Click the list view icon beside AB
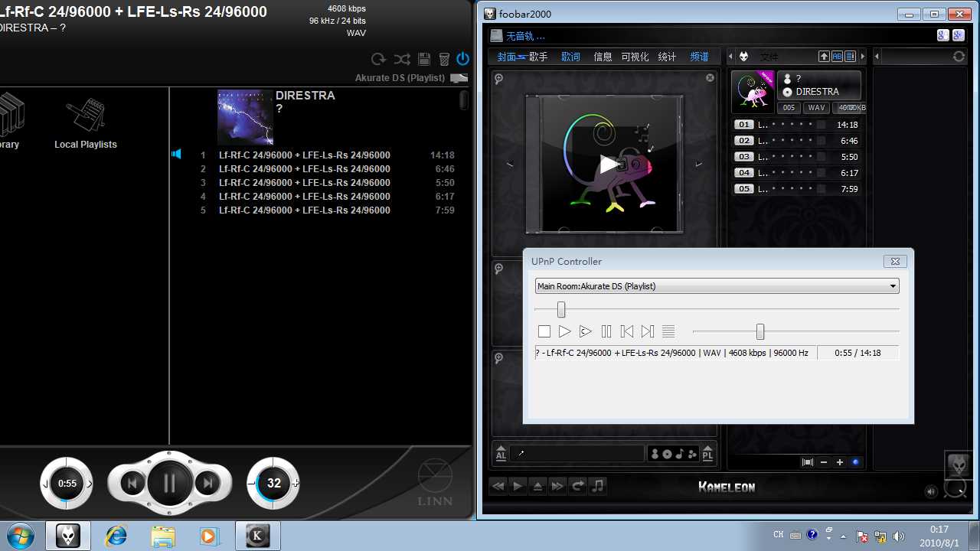980x551 pixels. click(850, 57)
